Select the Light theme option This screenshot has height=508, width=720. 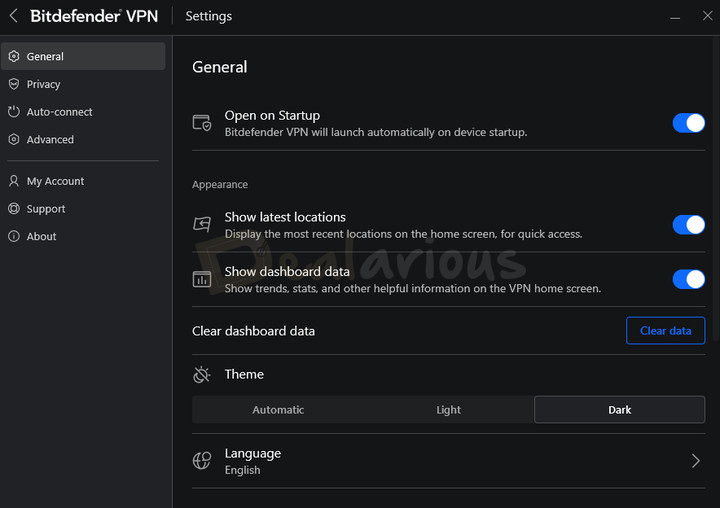(x=448, y=410)
